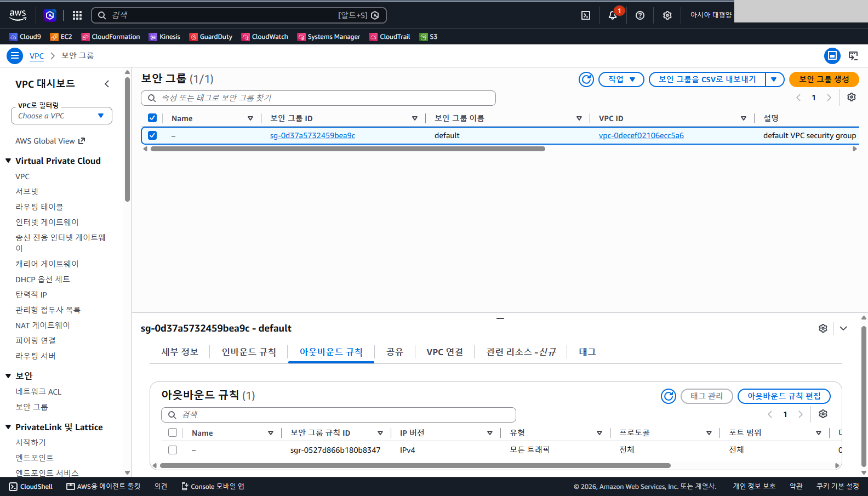
Task: Collapse the Virtual Private Cloud section
Action: point(8,161)
